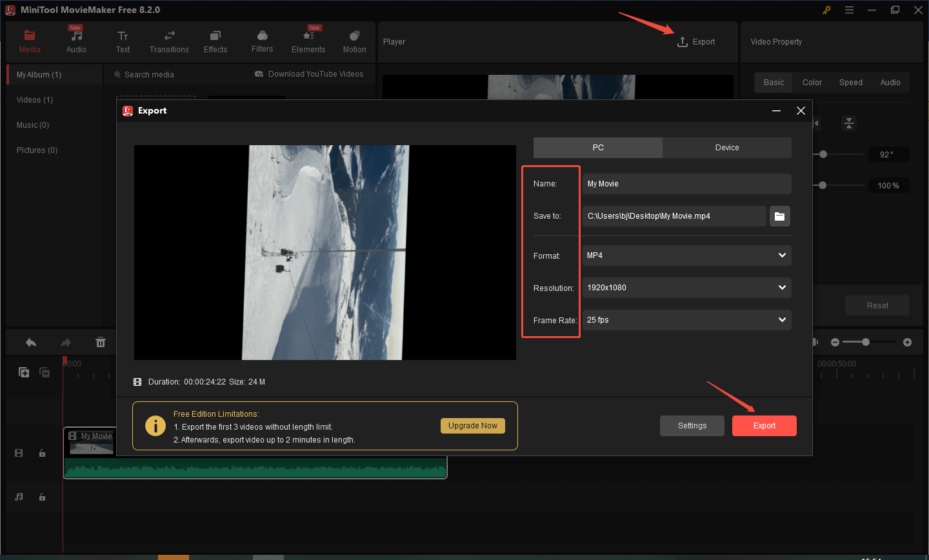Open the hamburger menu in title bar
Screen dimensions: 929x560
coord(850,10)
